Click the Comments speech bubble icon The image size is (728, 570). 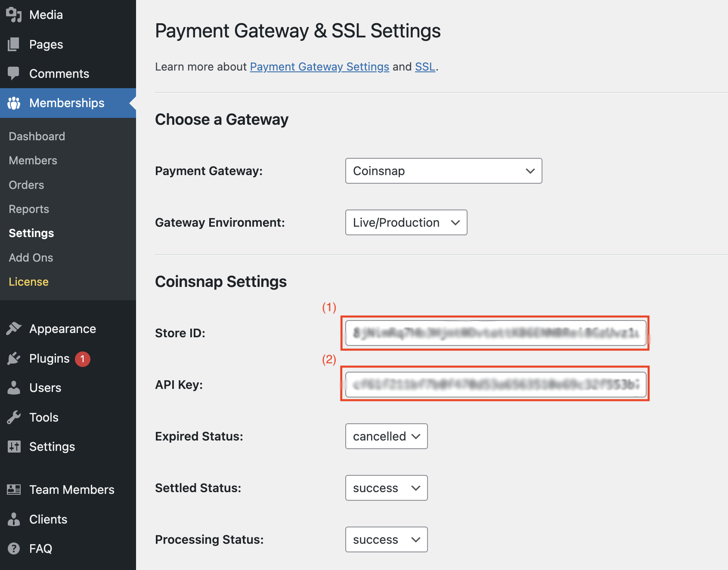coord(14,74)
